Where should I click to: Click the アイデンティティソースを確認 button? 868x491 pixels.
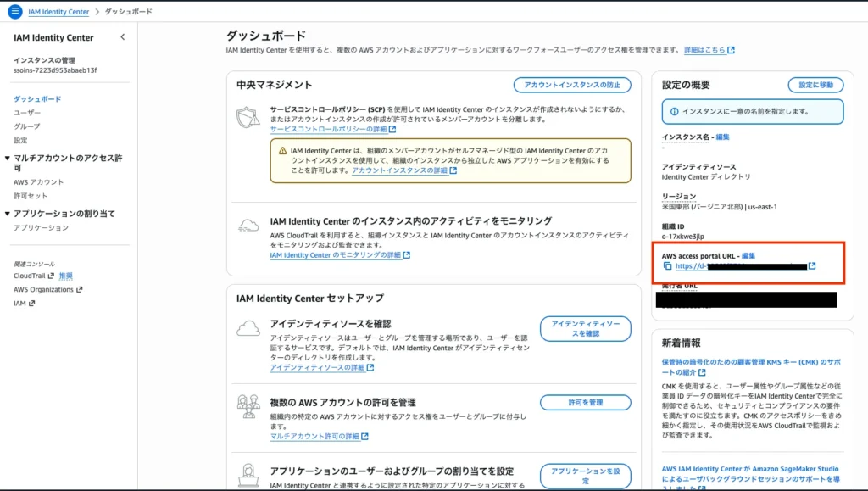[585, 329]
